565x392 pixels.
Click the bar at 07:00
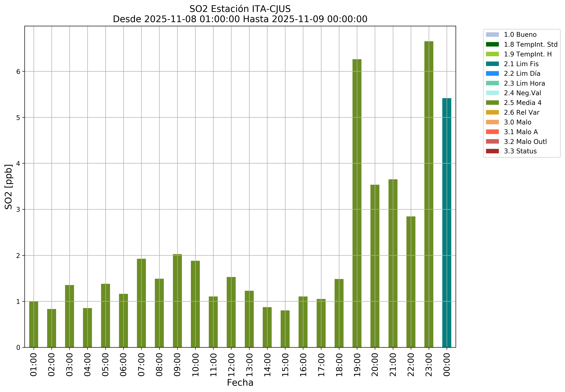tap(141, 303)
